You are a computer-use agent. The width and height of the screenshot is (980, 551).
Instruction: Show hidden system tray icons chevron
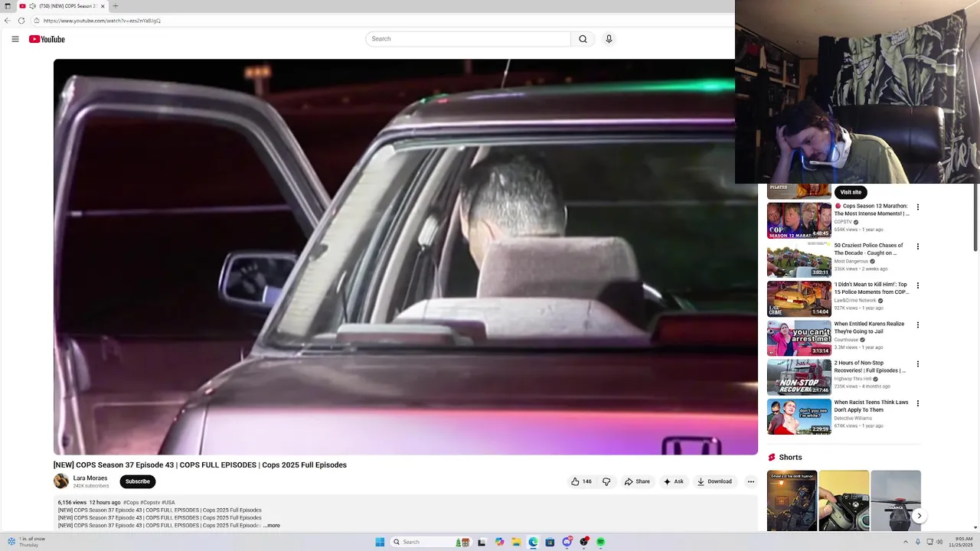905,542
